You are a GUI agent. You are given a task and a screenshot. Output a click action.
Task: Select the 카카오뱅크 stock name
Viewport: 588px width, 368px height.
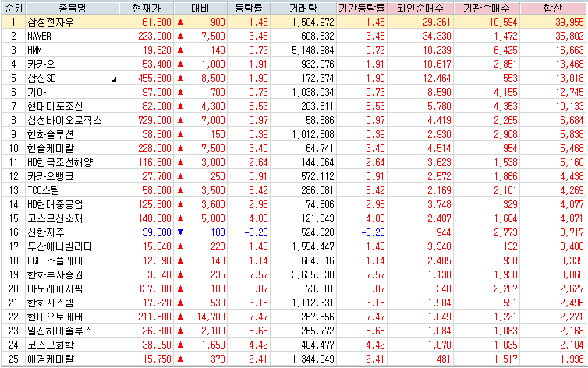click(50, 176)
